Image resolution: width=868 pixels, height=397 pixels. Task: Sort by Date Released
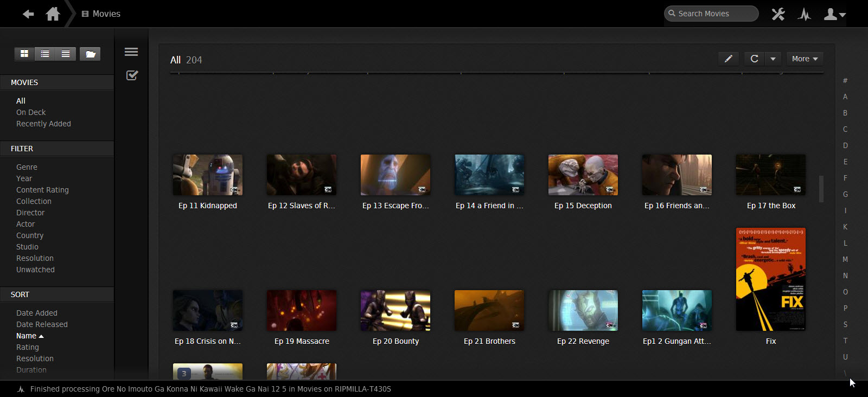pyautogui.click(x=42, y=324)
